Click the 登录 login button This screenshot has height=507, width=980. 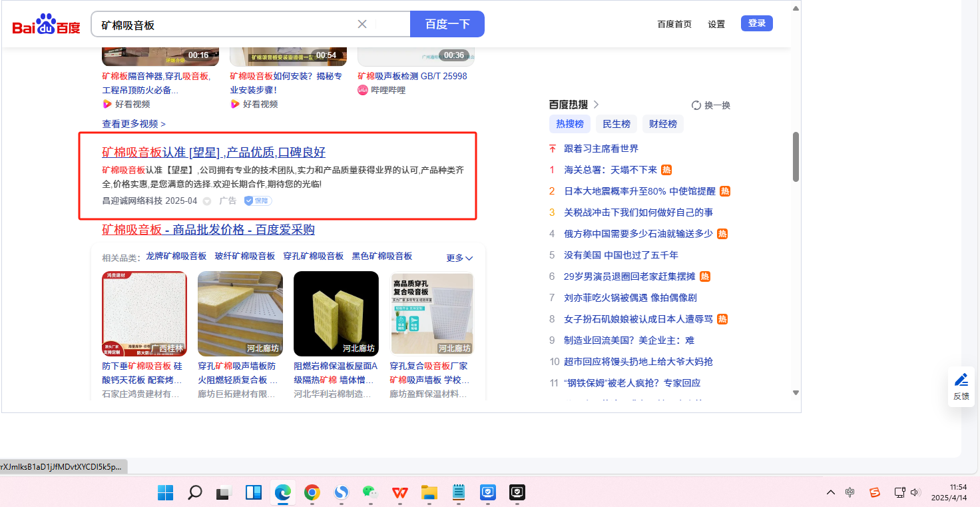(x=756, y=23)
